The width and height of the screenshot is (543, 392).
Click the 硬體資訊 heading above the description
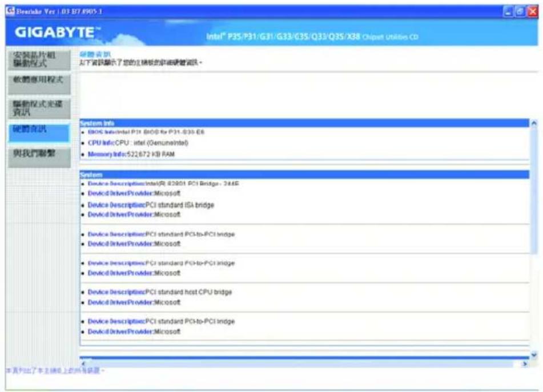(x=95, y=54)
